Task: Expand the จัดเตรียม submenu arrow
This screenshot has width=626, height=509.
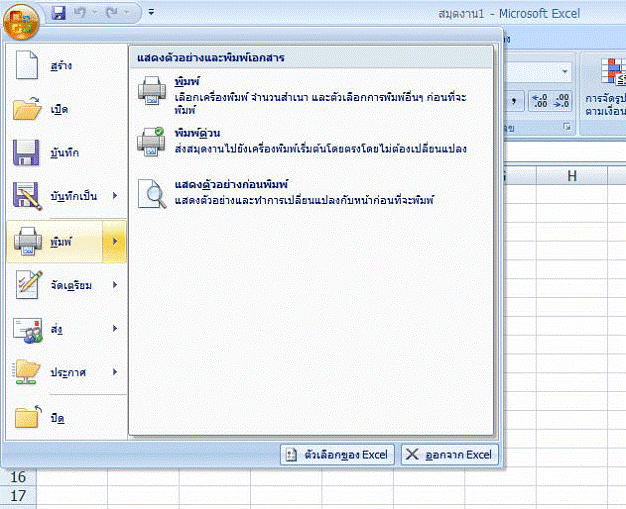Action: pyautogui.click(x=115, y=285)
